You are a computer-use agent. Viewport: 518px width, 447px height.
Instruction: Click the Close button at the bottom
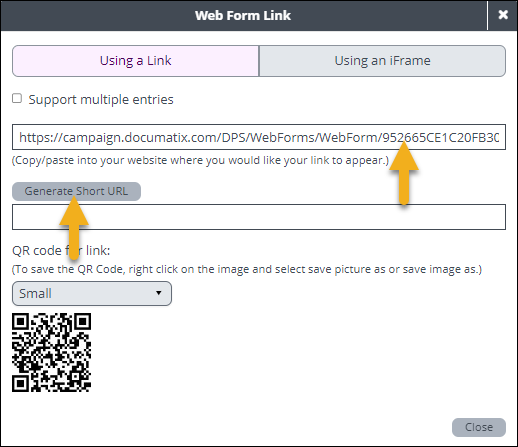[479, 427]
